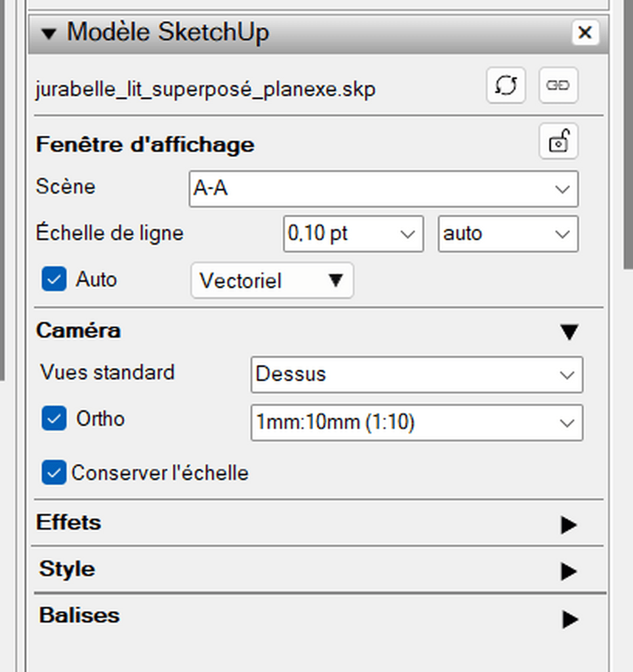The height and width of the screenshot is (672, 633).
Task: Open the auto line scale dropdown
Action: click(508, 234)
